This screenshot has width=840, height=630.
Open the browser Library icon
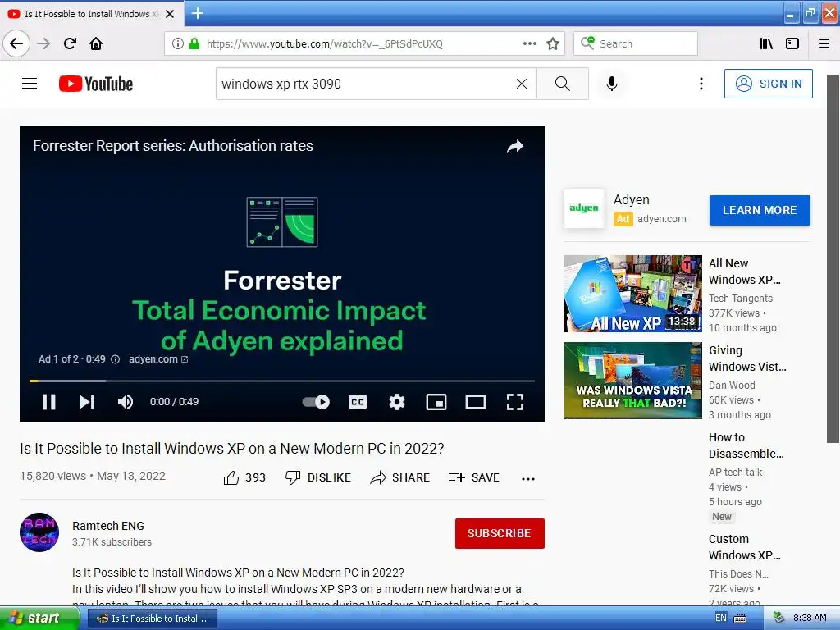point(766,43)
